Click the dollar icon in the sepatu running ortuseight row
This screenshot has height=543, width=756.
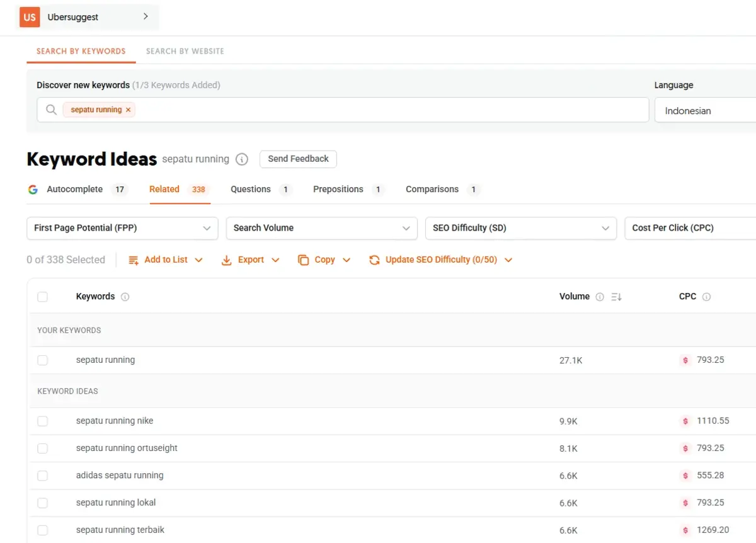(x=685, y=449)
